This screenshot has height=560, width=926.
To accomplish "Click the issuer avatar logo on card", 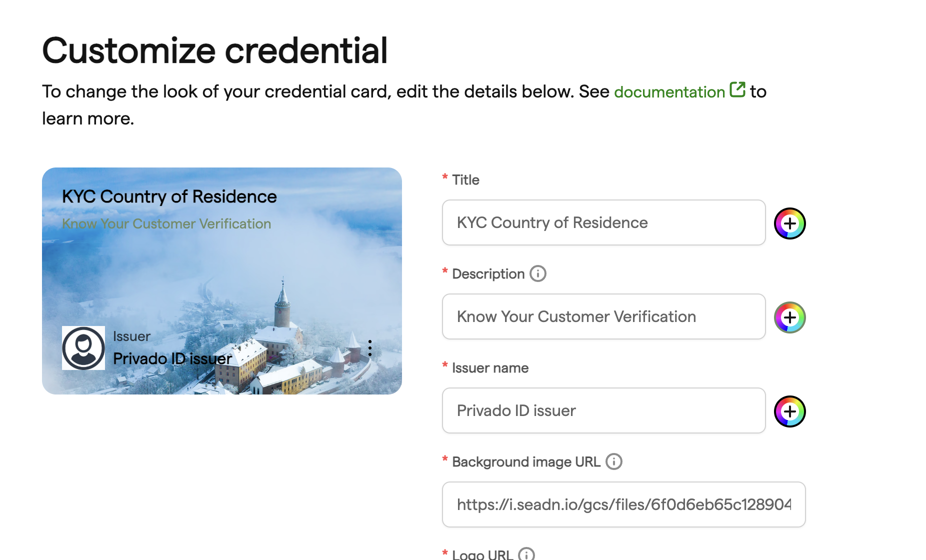I will point(83,348).
